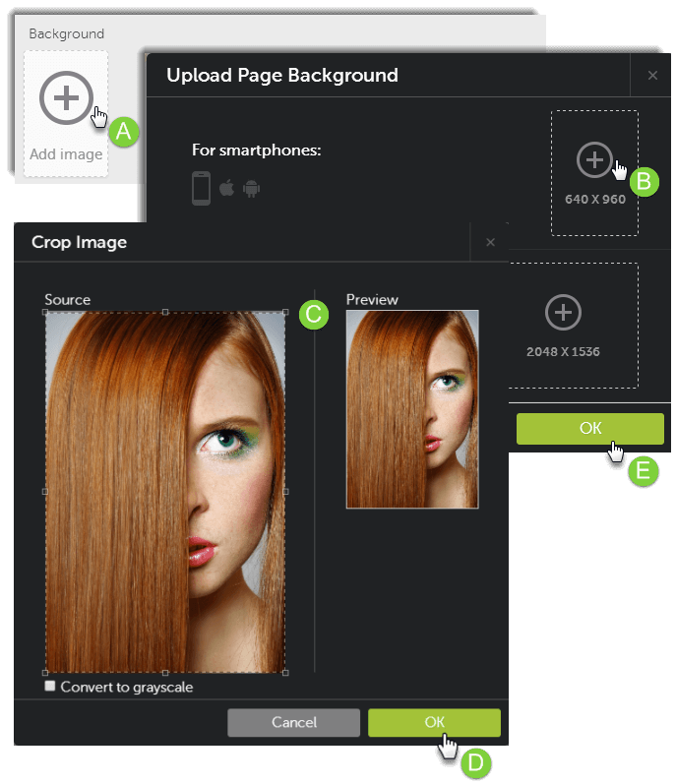Click the bottom-right crop handle on Source image
This screenshot has height=784, width=676.
tap(285, 672)
